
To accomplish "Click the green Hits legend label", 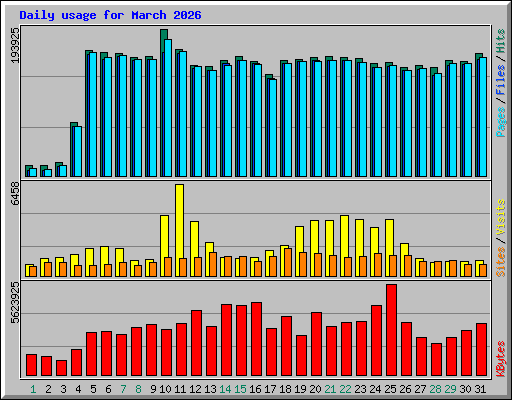I will 501,41.
